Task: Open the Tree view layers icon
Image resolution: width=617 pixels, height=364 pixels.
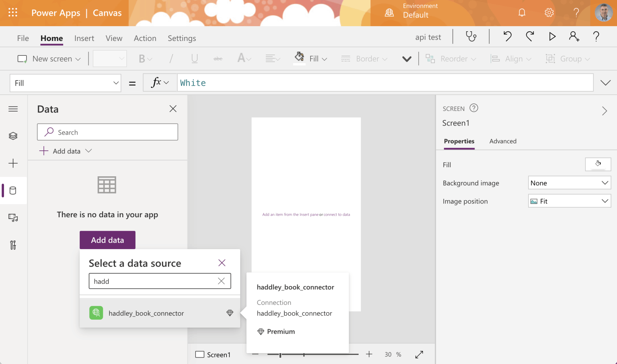Action: pyautogui.click(x=13, y=136)
